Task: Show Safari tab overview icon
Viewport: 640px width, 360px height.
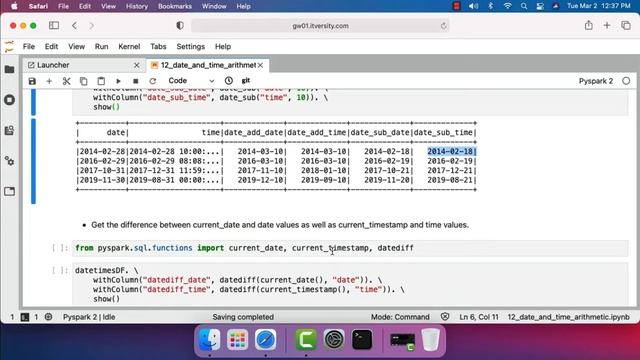Action: pyautogui.click(x=626, y=25)
